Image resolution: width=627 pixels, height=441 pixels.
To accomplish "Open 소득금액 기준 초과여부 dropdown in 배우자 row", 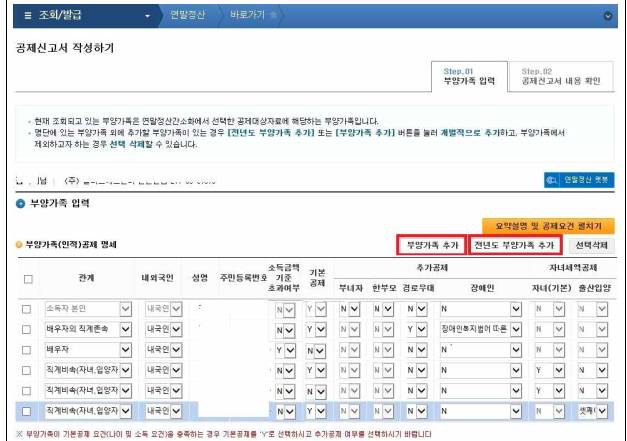I will [x=285, y=351].
